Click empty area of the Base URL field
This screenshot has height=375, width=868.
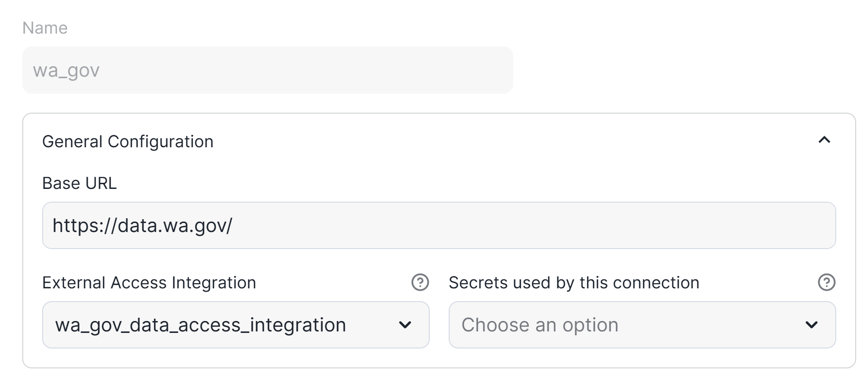tap(569, 225)
